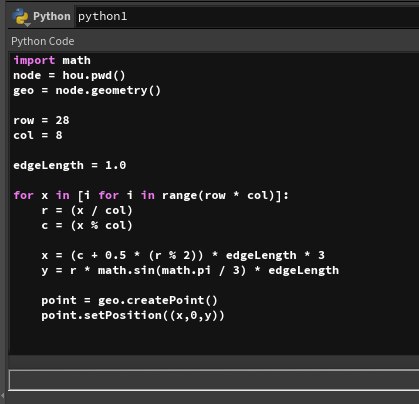419x404 pixels.
Task: Click the 'edgeLength = 1.0' line
Action: (70, 165)
